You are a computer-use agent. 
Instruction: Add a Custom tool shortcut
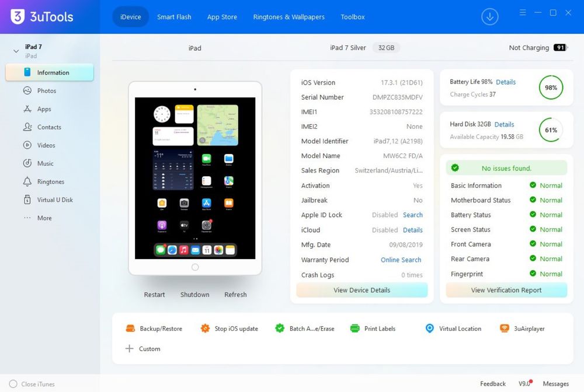point(142,348)
